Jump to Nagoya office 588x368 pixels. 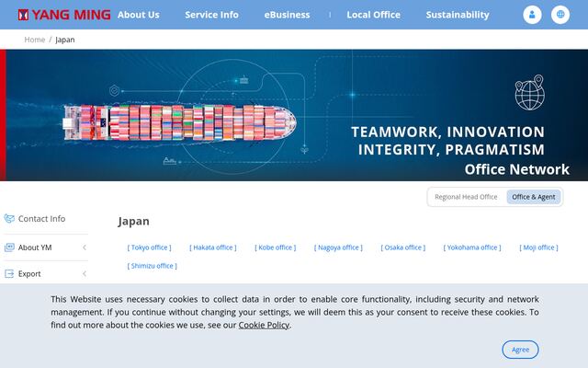pos(338,247)
